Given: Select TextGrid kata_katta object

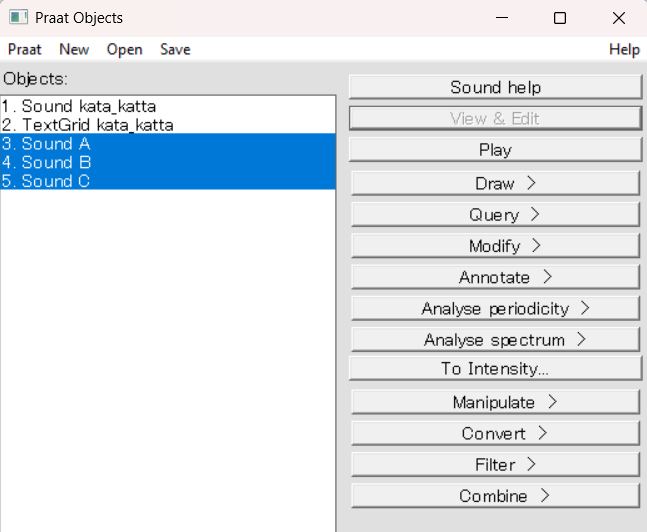Looking at the screenshot, I should (x=168, y=125).
